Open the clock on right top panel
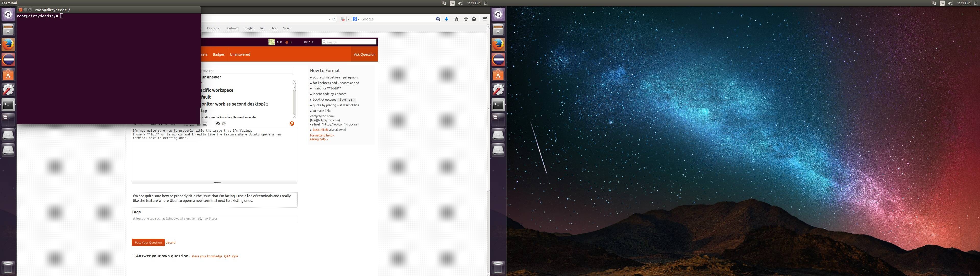The width and height of the screenshot is (980, 276). click(x=964, y=3)
